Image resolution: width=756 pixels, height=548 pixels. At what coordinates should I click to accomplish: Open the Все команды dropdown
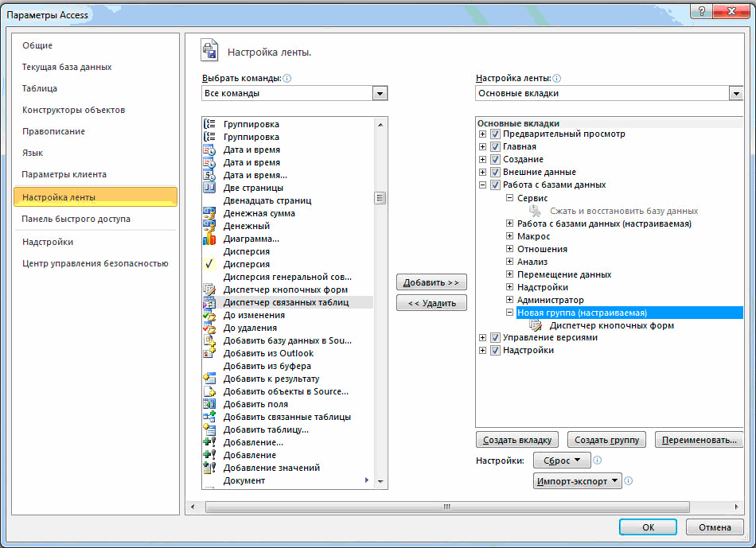pos(380,93)
